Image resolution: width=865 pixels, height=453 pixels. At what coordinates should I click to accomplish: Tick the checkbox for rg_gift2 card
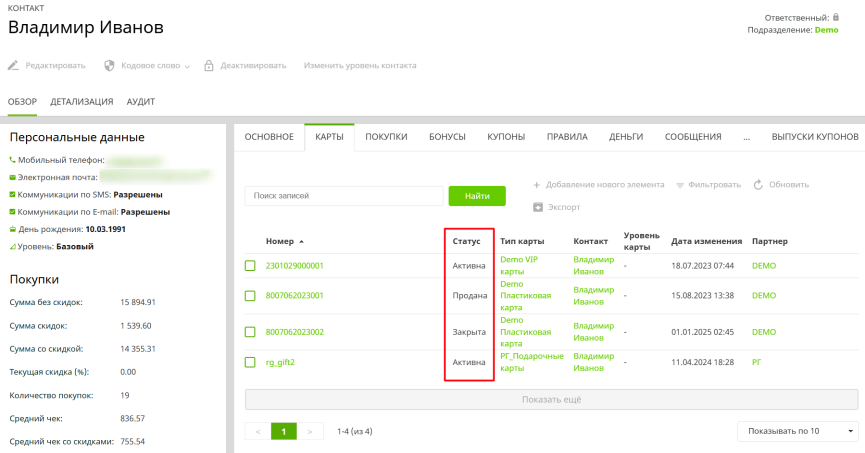[251, 362]
